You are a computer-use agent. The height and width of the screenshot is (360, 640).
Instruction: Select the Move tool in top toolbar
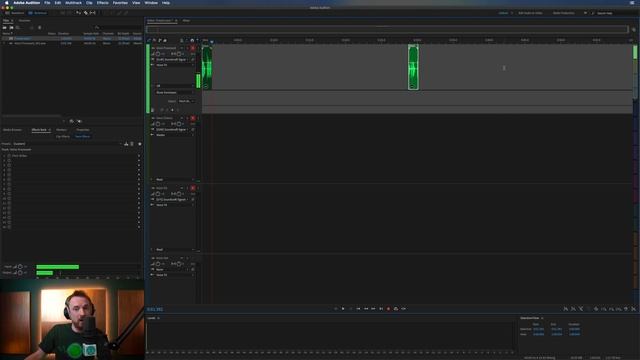coord(78,13)
